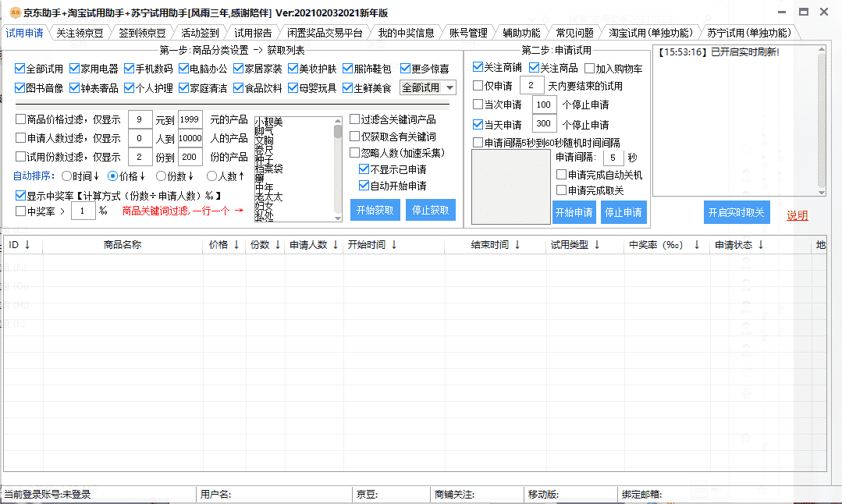Switch to the 账号管理 tab

click(x=468, y=33)
